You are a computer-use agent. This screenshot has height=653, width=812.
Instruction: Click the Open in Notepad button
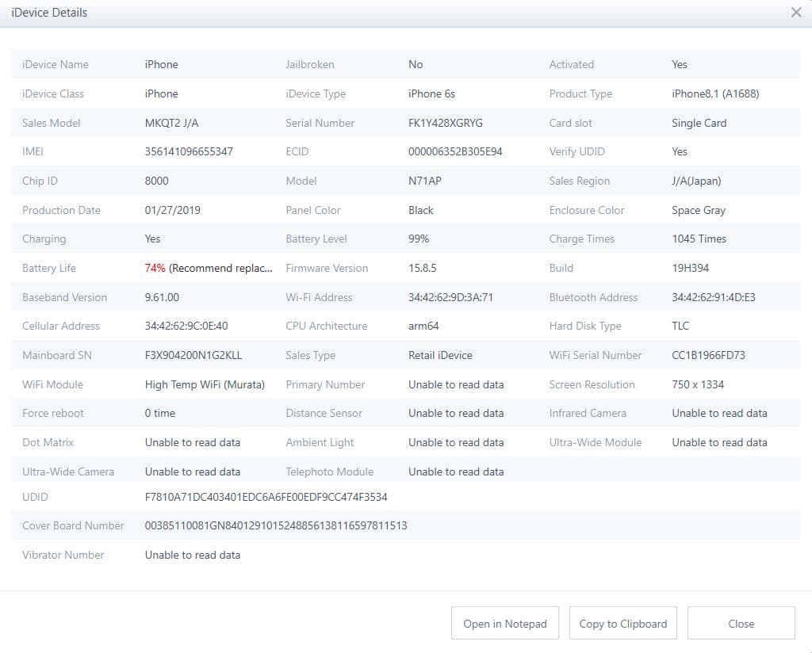pyautogui.click(x=505, y=624)
